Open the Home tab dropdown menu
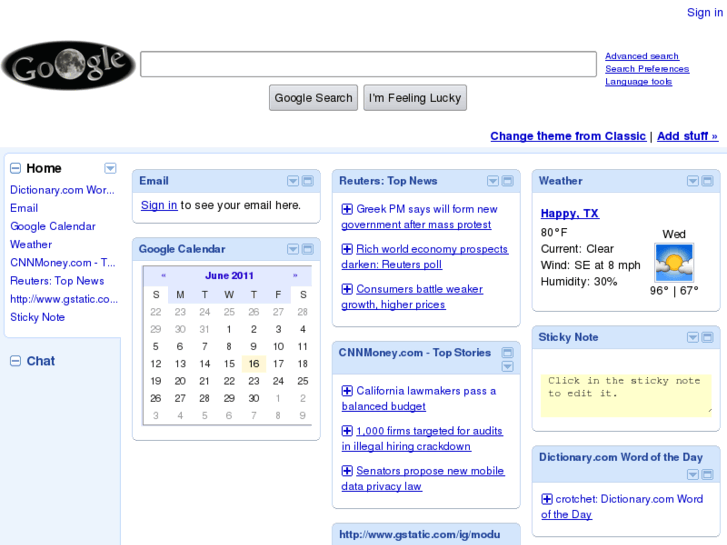The image size is (727, 545). tap(110, 168)
